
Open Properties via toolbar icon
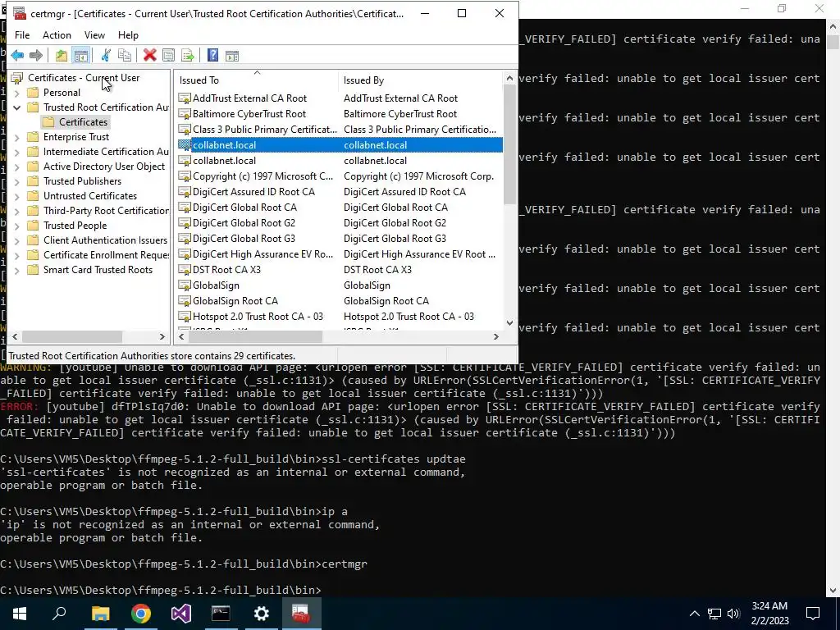click(x=168, y=55)
